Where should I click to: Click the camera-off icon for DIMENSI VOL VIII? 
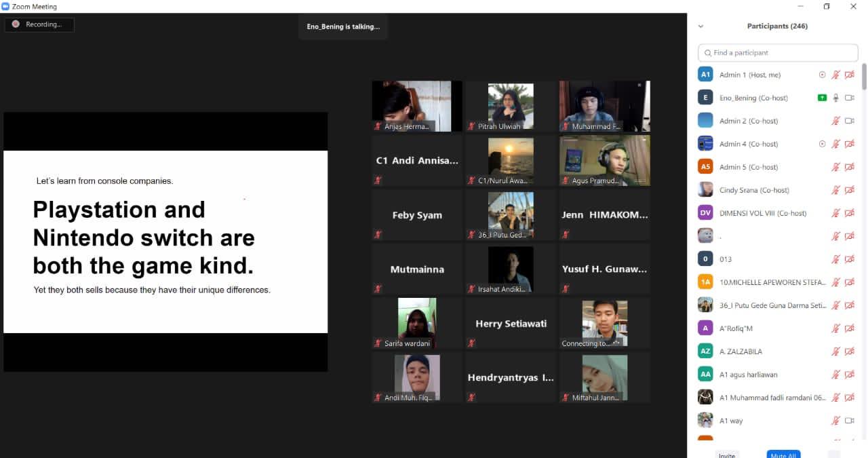click(x=849, y=213)
